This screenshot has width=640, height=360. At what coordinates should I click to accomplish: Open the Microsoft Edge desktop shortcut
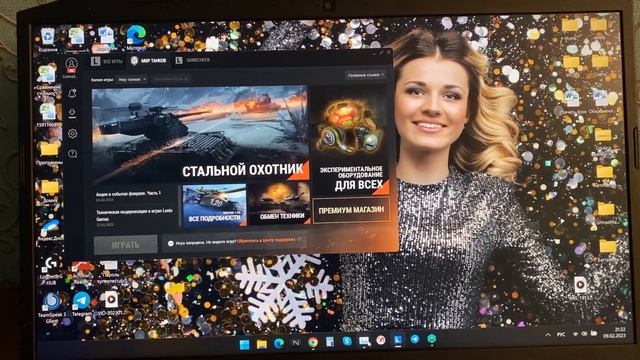[136, 38]
